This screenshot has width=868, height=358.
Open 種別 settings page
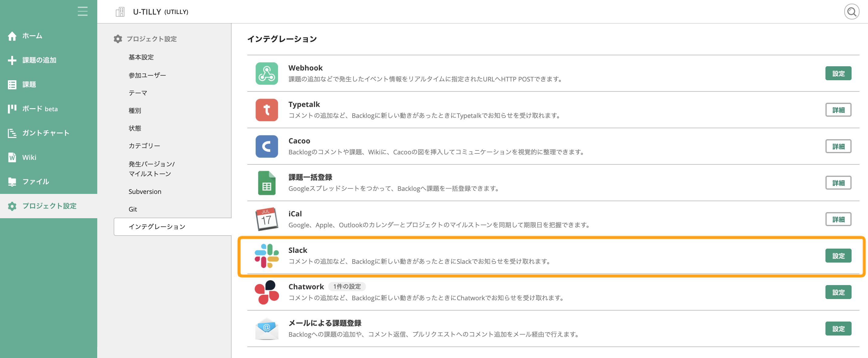click(135, 110)
